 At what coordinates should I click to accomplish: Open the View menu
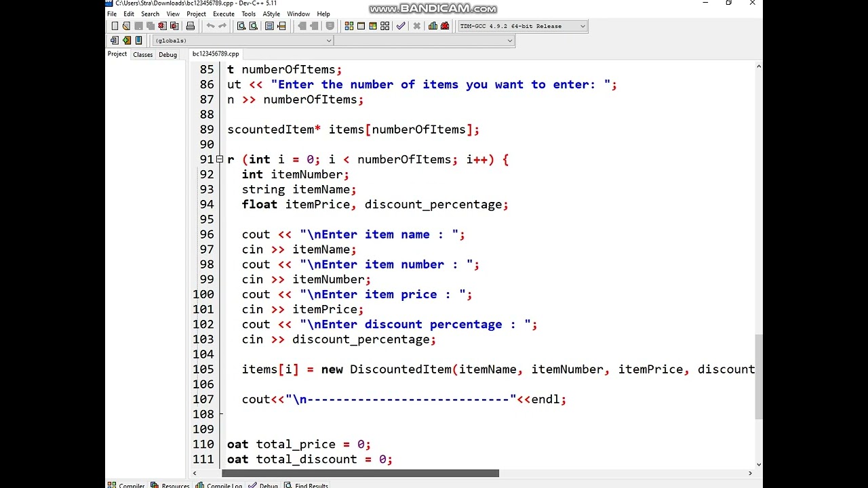click(x=174, y=14)
